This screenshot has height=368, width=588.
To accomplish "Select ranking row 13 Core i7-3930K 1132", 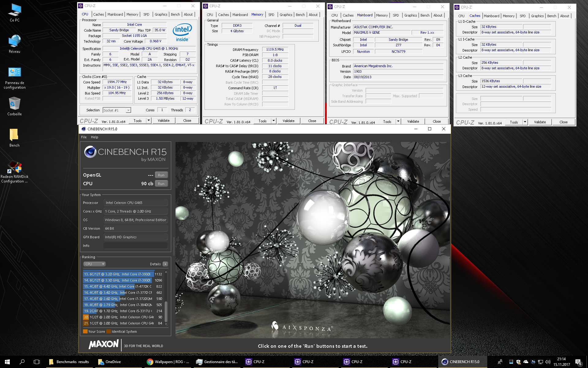I will click(123, 274).
